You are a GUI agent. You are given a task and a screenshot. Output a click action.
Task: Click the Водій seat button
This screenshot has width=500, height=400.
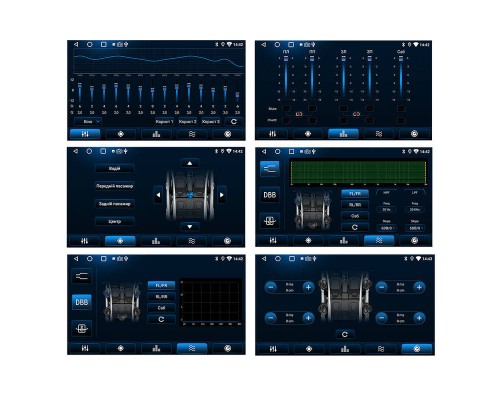(x=115, y=169)
